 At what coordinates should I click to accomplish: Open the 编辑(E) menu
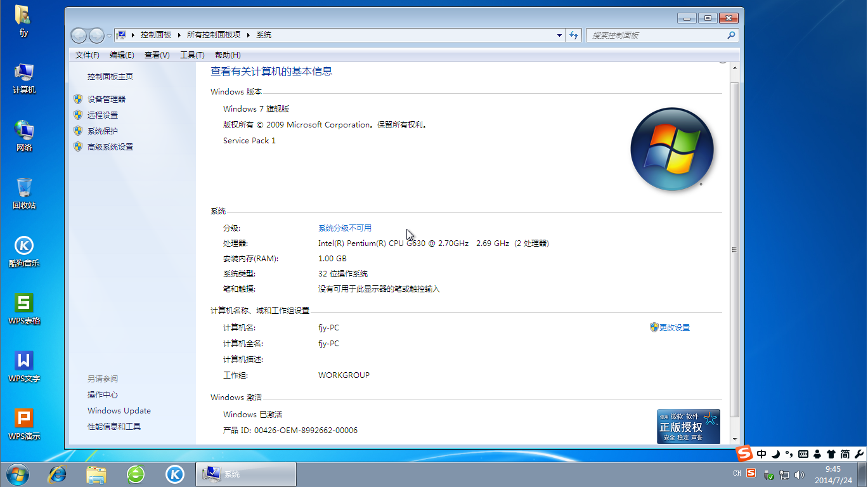(x=122, y=55)
